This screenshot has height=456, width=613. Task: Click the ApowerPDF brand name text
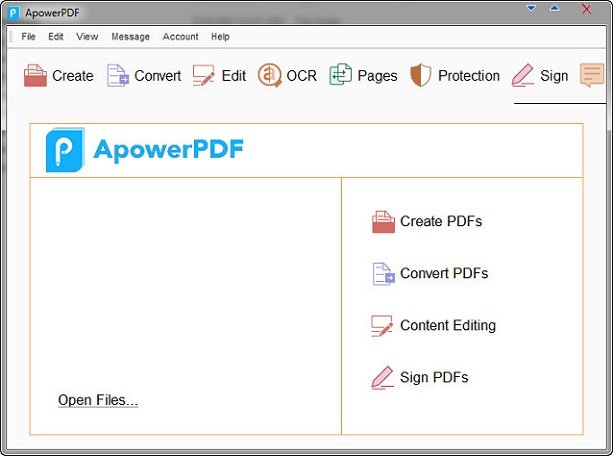click(168, 149)
